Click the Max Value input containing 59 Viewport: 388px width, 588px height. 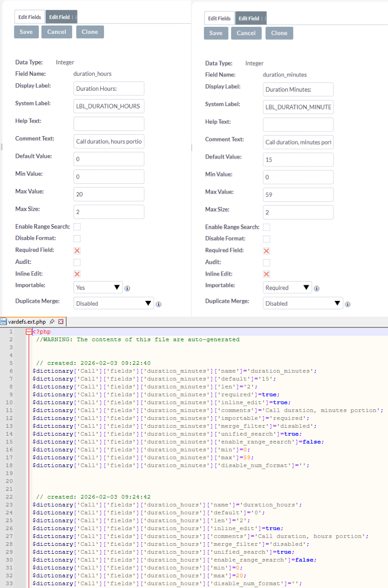tap(298, 194)
